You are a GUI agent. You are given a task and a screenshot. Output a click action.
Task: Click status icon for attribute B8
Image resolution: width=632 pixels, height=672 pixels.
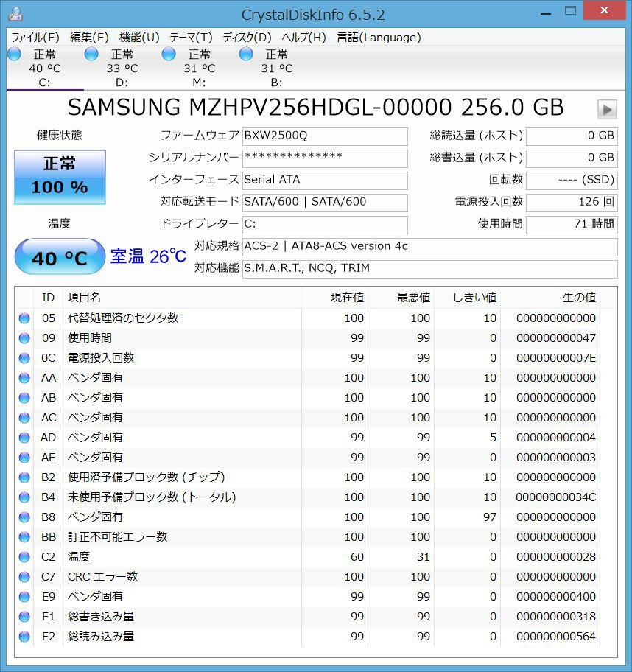tap(24, 517)
